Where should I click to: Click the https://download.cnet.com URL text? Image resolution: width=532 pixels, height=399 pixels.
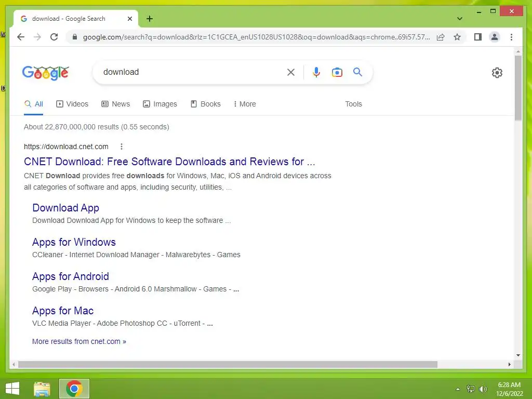point(66,147)
